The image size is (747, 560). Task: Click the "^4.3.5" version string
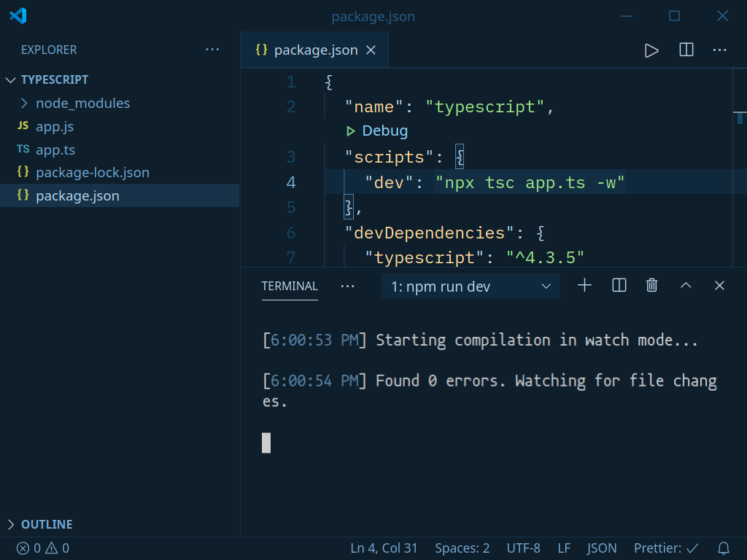[545, 257]
